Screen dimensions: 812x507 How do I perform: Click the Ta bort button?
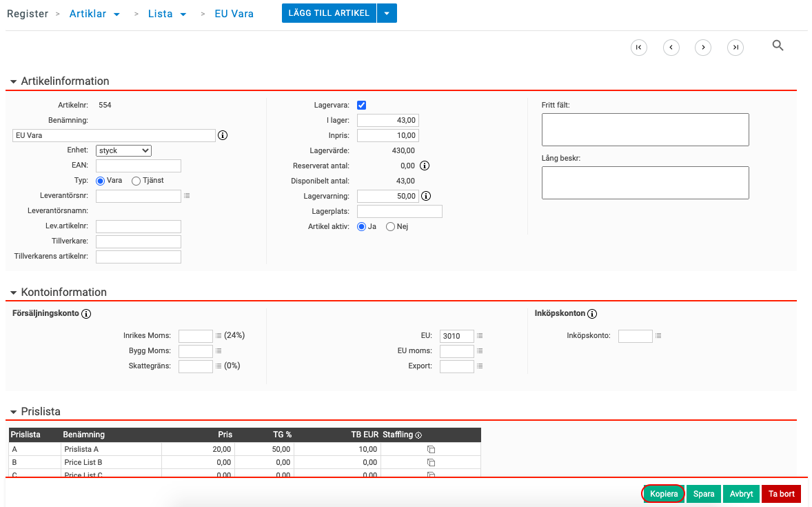[782, 494]
